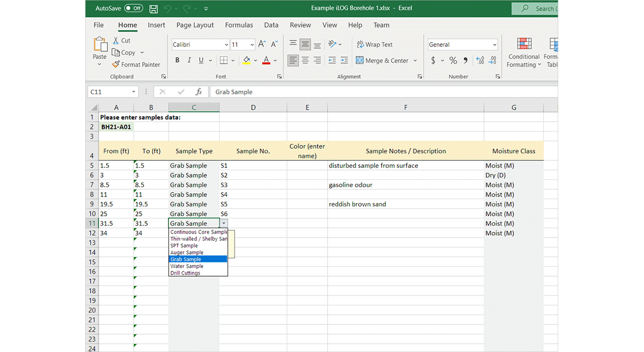The height and width of the screenshot is (352, 644).
Task: Click the Undo arrow icon
Action: coord(167,8)
